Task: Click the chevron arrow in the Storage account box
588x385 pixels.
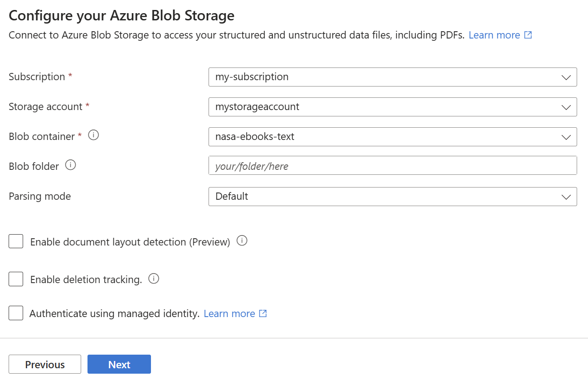Action: (x=566, y=107)
